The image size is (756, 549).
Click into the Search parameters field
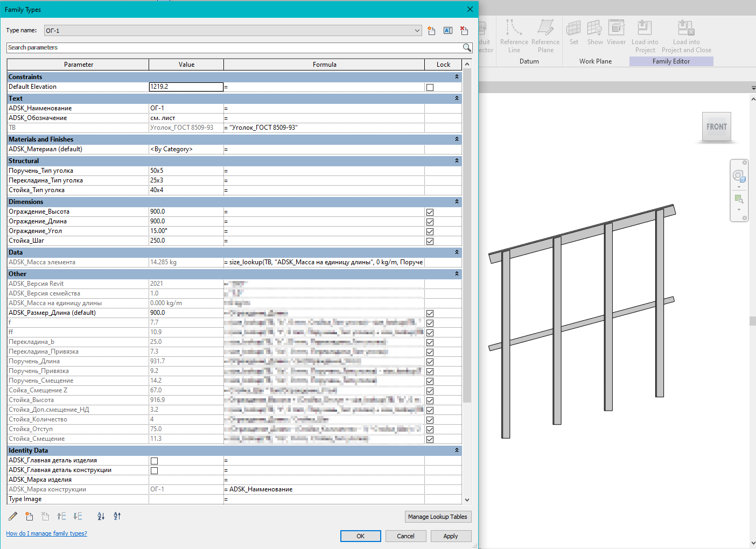click(232, 47)
